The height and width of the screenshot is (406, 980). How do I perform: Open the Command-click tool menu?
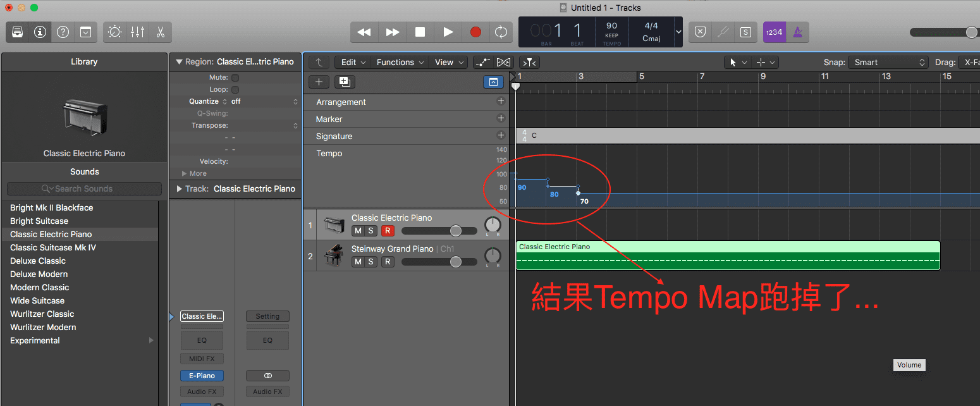pyautogui.click(x=765, y=62)
